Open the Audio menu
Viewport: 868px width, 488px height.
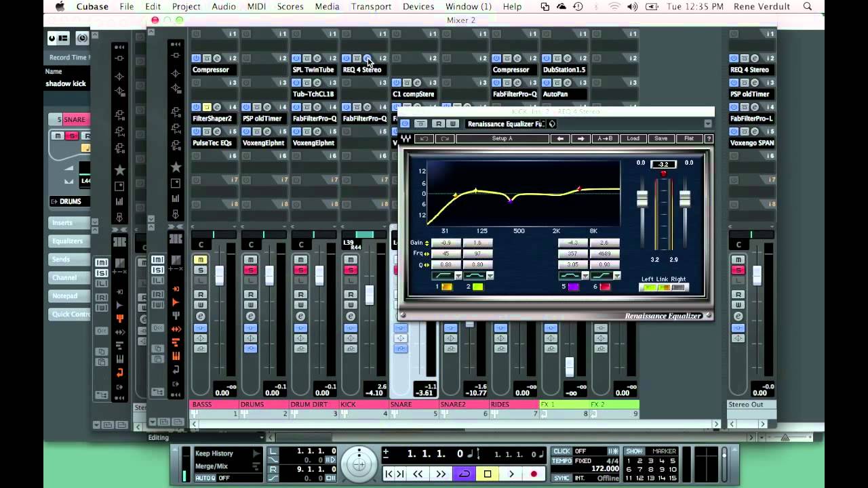pyautogui.click(x=224, y=7)
